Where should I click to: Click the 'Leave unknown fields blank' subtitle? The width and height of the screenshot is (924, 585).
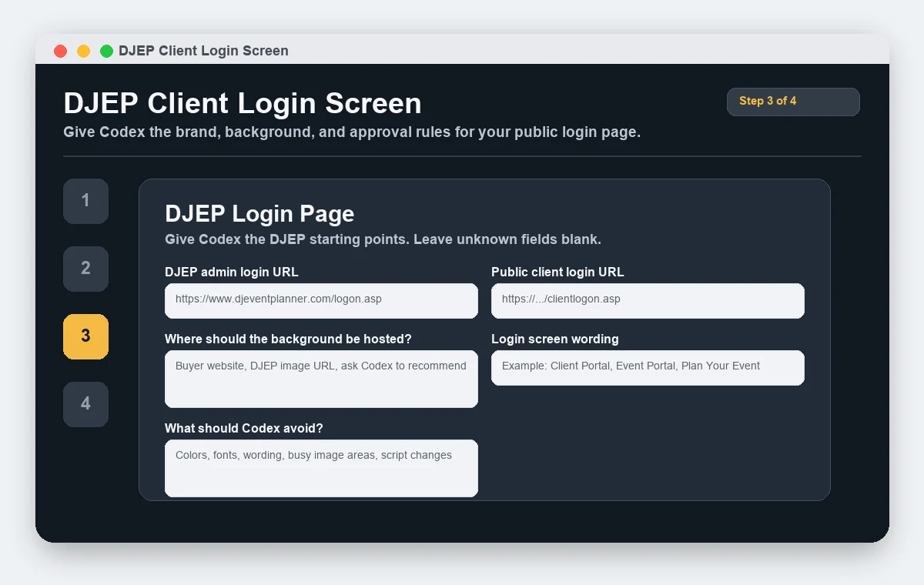pyautogui.click(x=383, y=239)
